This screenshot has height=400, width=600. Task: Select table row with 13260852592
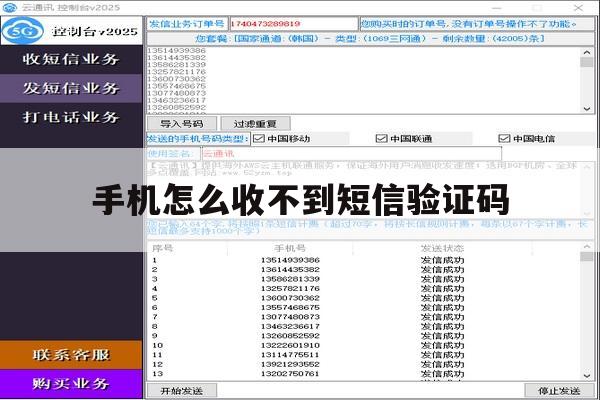coord(364,336)
